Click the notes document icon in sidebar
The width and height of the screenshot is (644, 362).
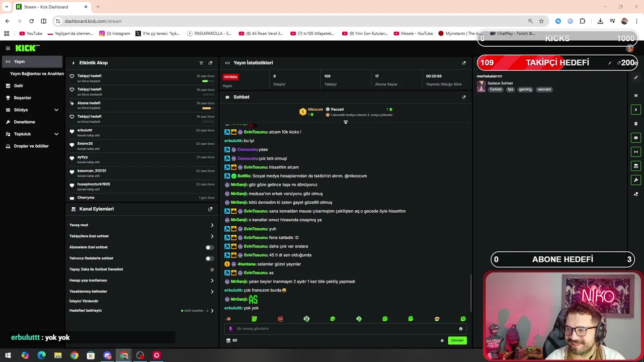tap(636, 124)
